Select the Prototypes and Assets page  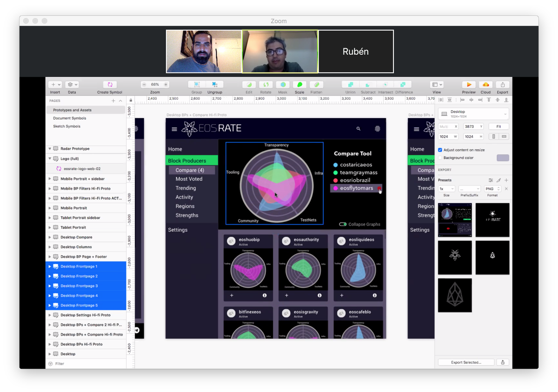click(86, 110)
